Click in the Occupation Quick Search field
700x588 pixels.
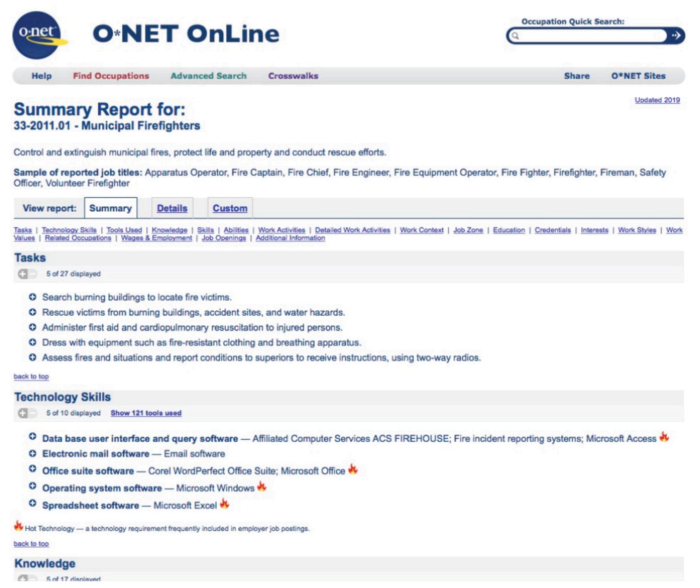pyautogui.click(x=588, y=36)
